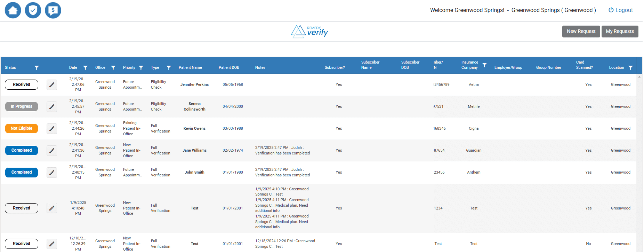Open My Requests
The width and height of the screenshot is (644, 252).
620,31
